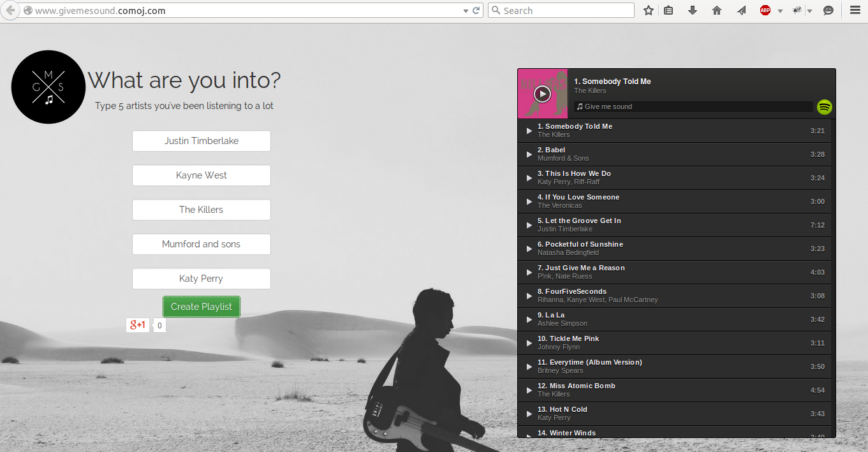Open Spotify via the green logo

[x=825, y=106]
